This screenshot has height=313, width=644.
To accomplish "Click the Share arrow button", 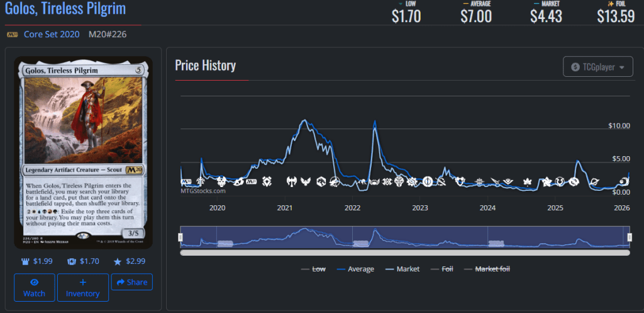I will 131,282.
